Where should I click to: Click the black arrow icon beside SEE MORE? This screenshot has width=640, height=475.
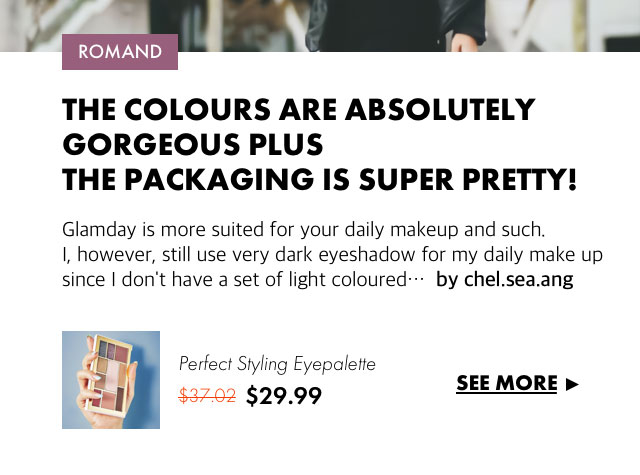pos(572,384)
